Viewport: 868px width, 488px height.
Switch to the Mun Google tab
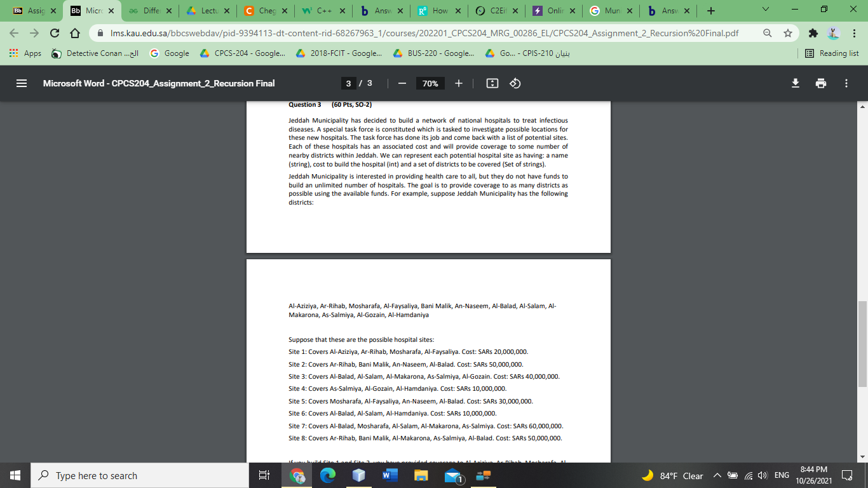[x=611, y=11]
